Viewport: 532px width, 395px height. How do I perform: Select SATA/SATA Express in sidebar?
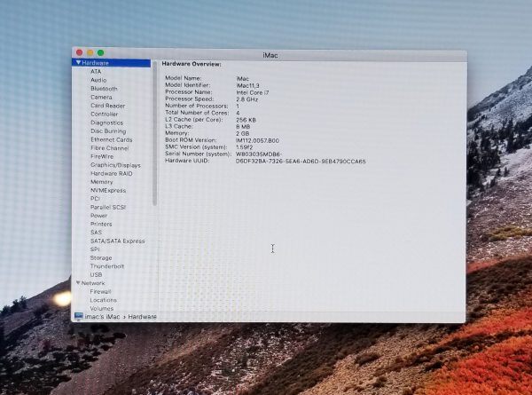117,241
